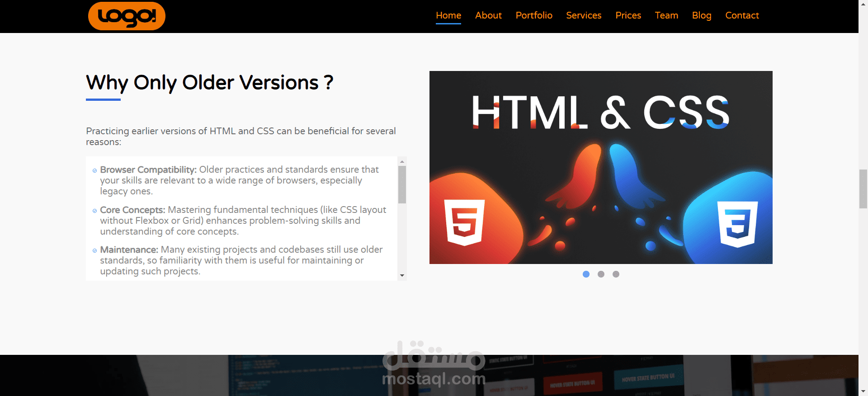The height and width of the screenshot is (396, 868).
Task: Click the reasons list scroll up arrow
Action: 402,161
